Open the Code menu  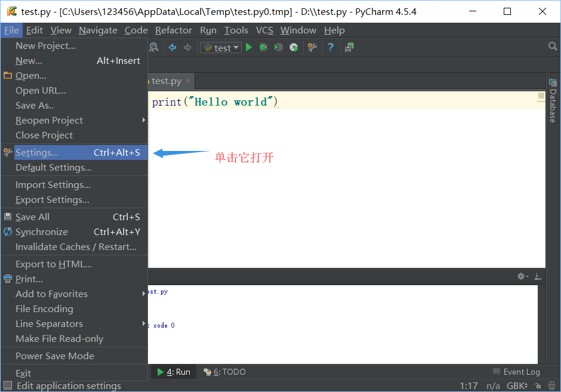(136, 30)
